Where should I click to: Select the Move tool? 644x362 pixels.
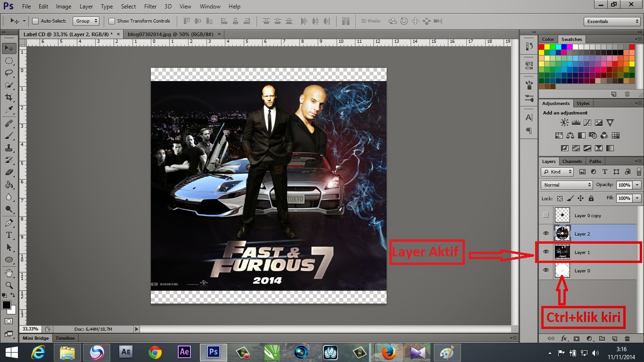pos(9,48)
